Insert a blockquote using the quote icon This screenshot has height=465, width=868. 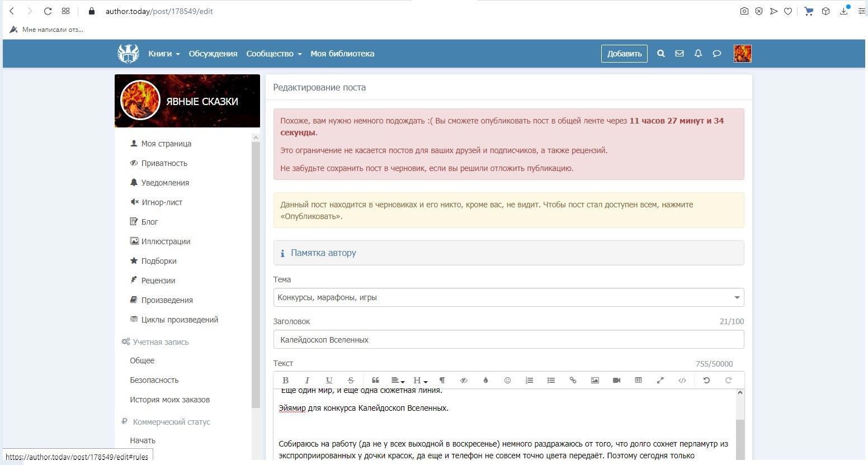375,380
